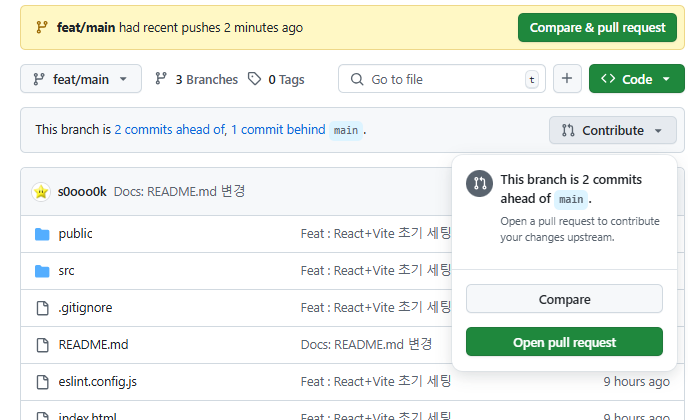Click the 't' shortcut key hint
Image resolution: width=688 pixels, height=420 pixels.
click(x=532, y=79)
